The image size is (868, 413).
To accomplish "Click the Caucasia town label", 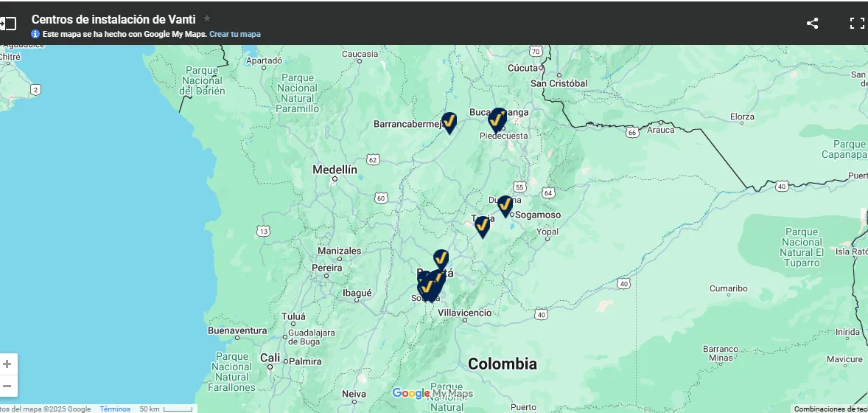I will (x=360, y=54).
